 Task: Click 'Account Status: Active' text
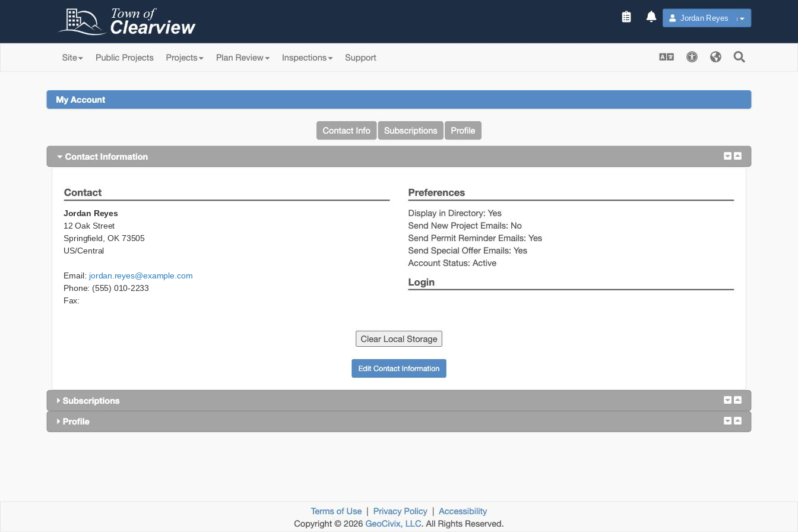(x=452, y=263)
